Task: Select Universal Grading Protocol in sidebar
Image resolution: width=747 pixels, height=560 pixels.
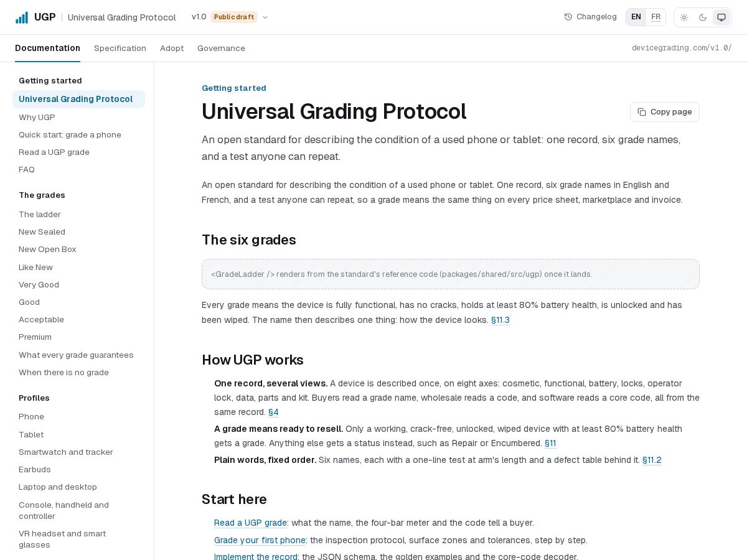Action: coord(78,99)
